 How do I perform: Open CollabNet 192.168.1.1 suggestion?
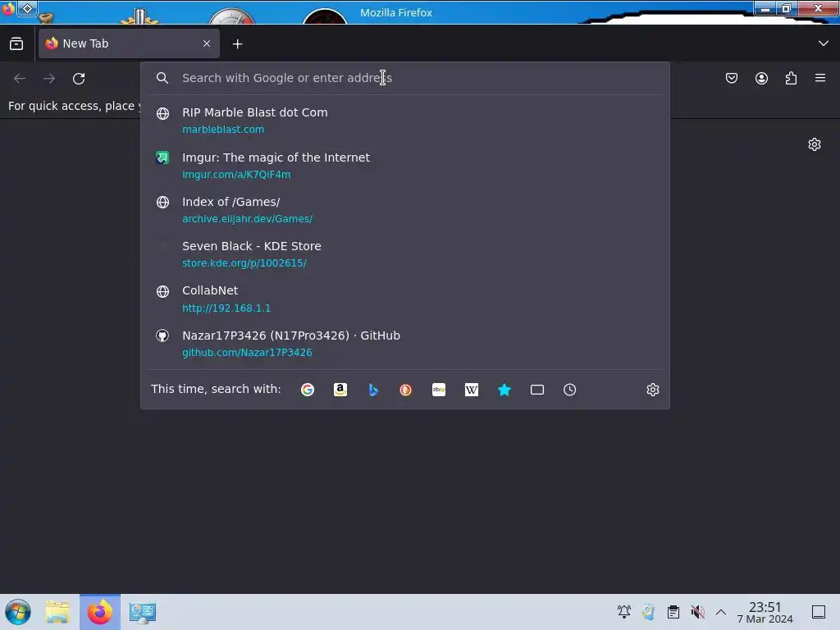coord(405,299)
